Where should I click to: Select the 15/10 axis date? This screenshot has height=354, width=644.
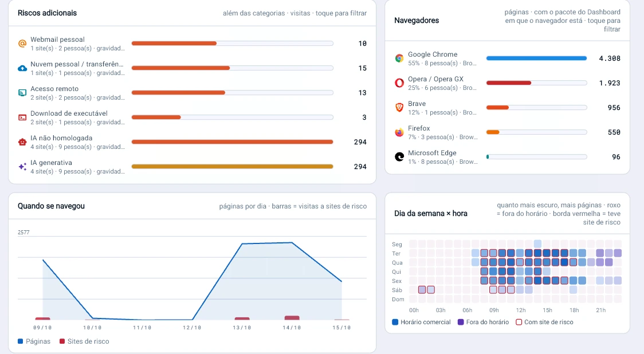coord(341,328)
